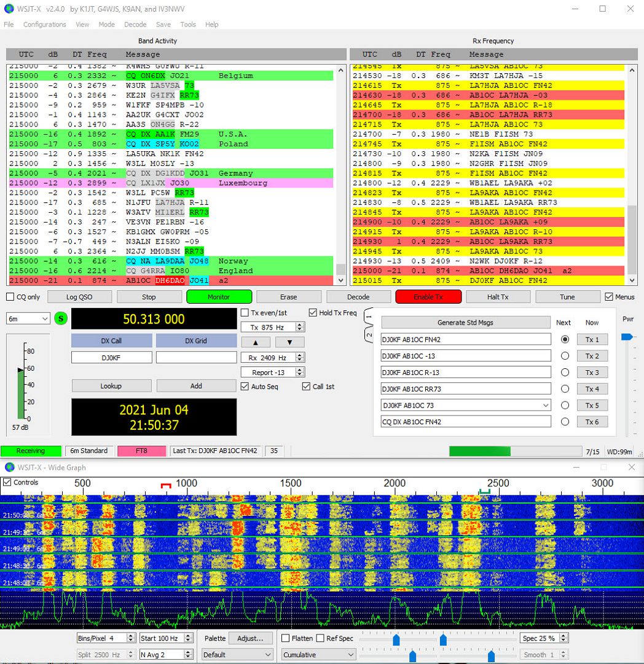Disable the Hold Tx Freq checkbox
The image size is (644, 664).
click(312, 312)
